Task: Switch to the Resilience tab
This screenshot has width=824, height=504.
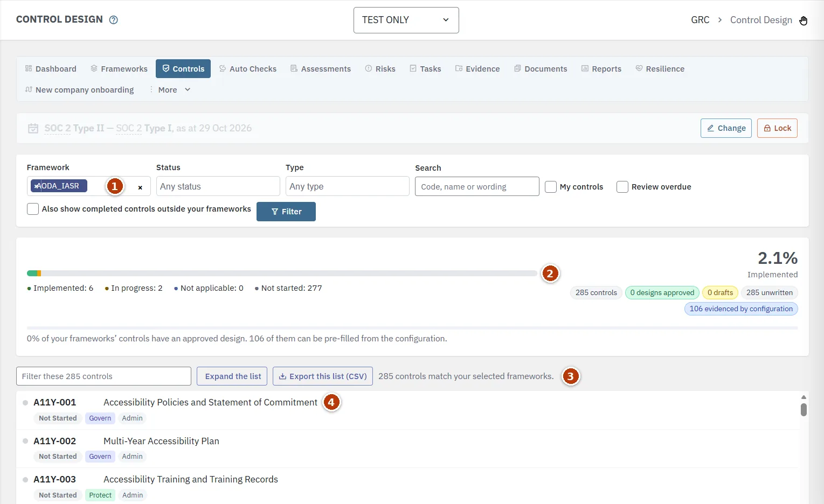Action: 660,69
